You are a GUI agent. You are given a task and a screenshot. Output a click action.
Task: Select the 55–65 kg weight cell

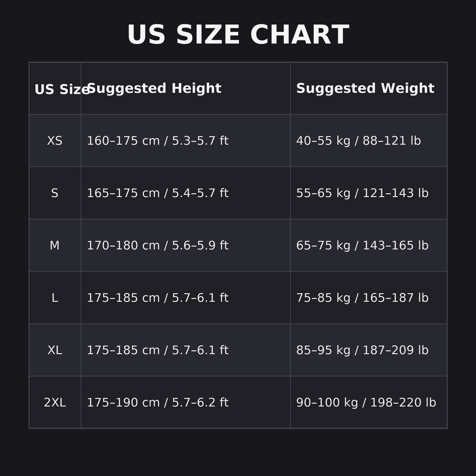click(x=362, y=193)
